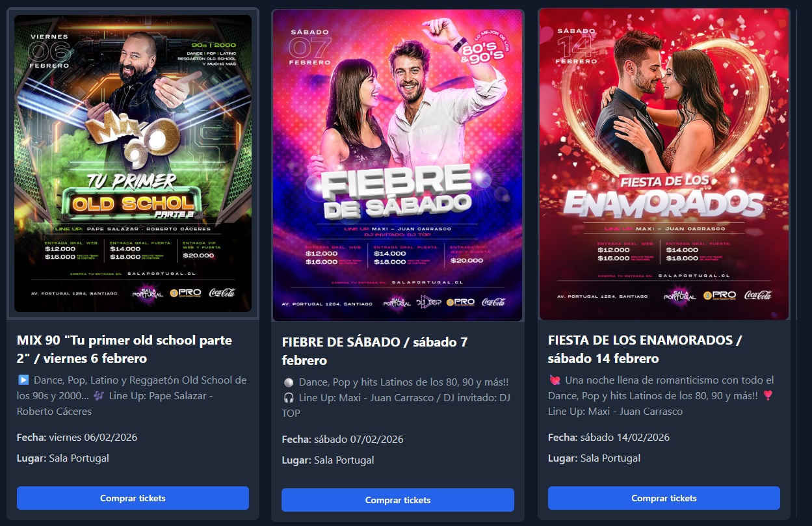Click the heart arrow emoji in Enamorados description
Screen dimensions: 812x526
[x=555, y=380]
